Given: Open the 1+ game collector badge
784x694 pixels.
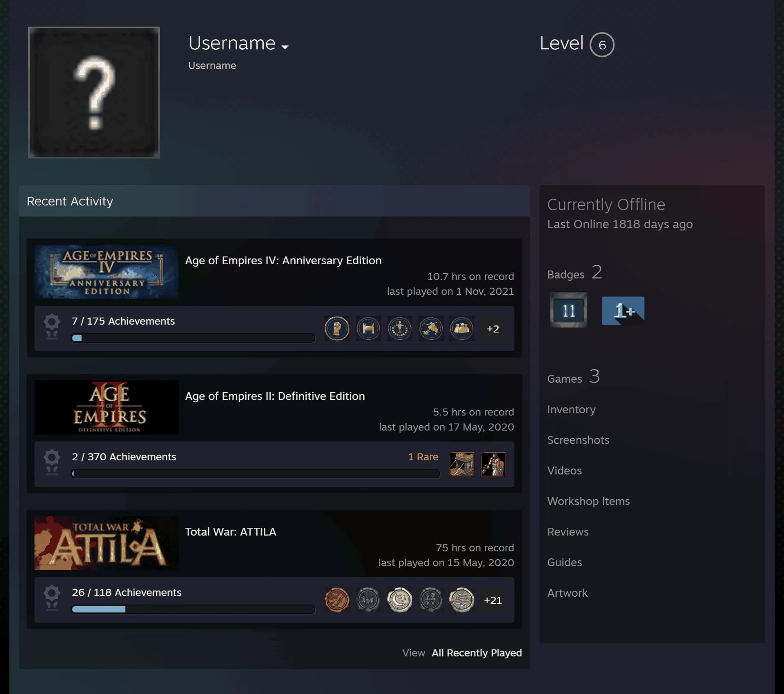Looking at the screenshot, I should tap(623, 310).
